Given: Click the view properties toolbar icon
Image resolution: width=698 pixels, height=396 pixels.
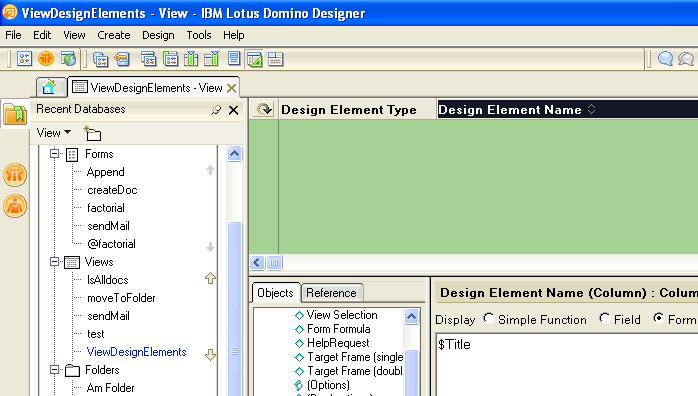Looking at the screenshot, I should 101,59.
